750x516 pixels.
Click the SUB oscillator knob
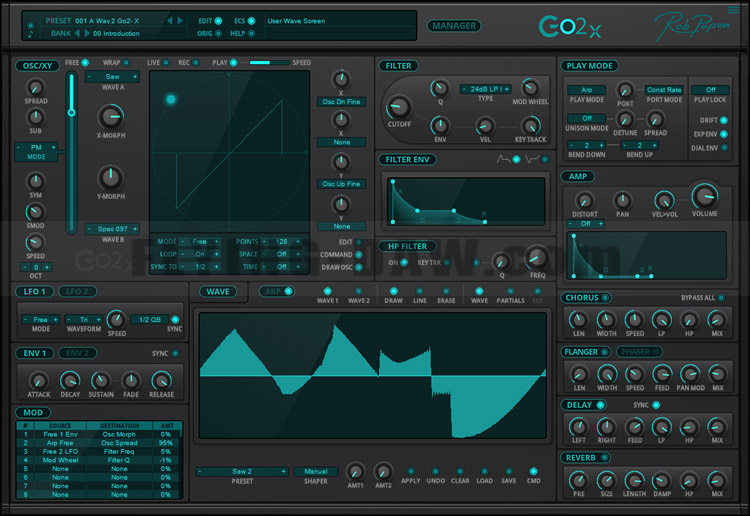(x=35, y=117)
